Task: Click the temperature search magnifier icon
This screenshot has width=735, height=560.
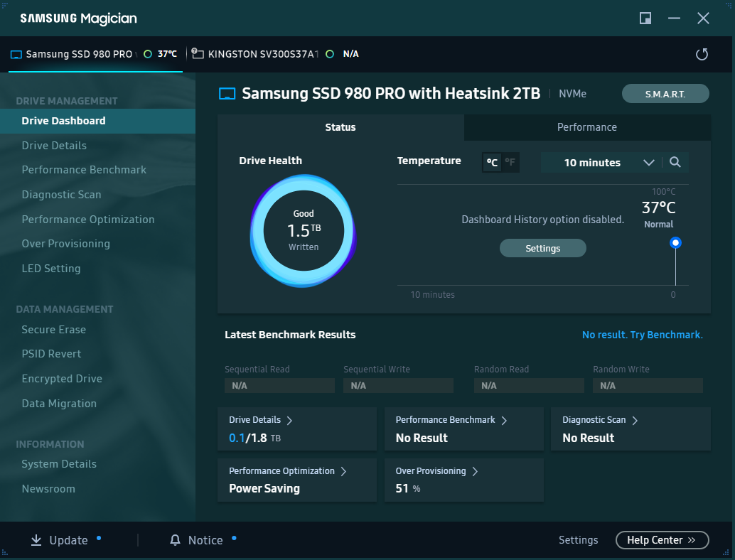Action: click(675, 162)
